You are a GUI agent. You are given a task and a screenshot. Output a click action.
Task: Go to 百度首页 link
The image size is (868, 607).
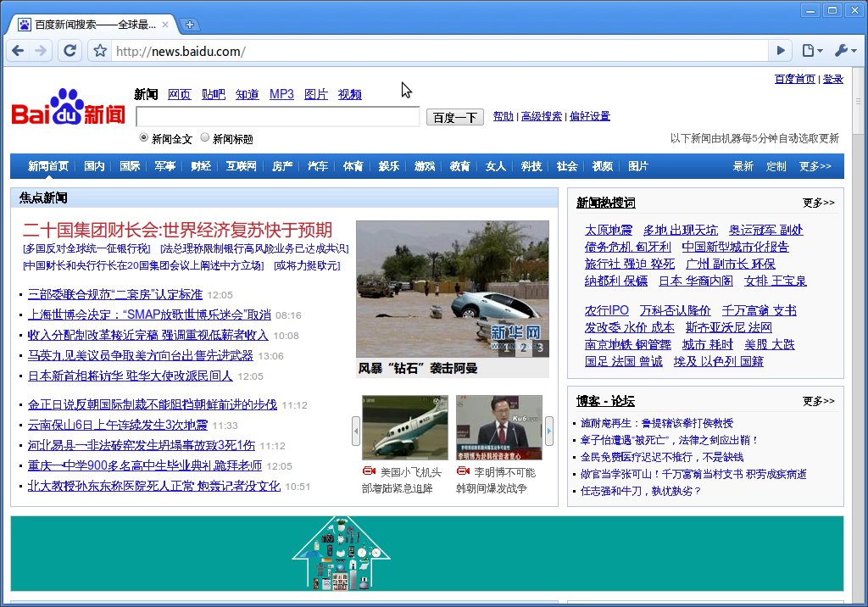point(795,79)
